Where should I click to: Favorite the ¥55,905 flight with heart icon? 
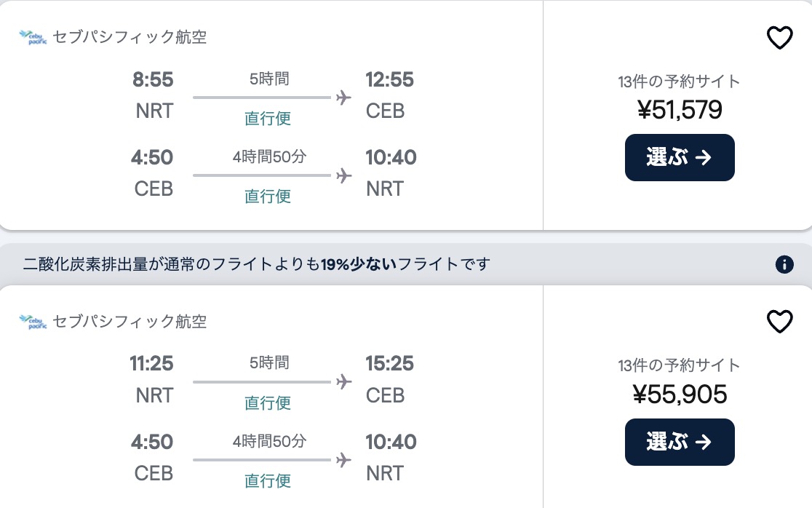coord(779,322)
